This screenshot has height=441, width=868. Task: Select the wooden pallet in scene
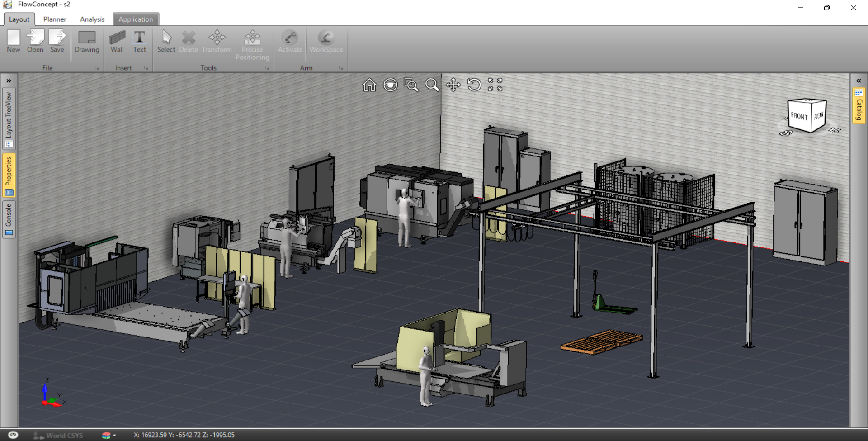602,342
